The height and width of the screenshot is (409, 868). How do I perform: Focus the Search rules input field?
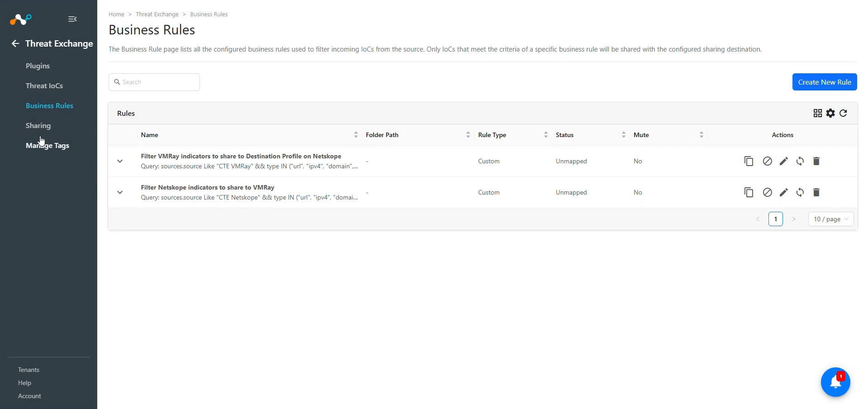(x=154, y=82)
